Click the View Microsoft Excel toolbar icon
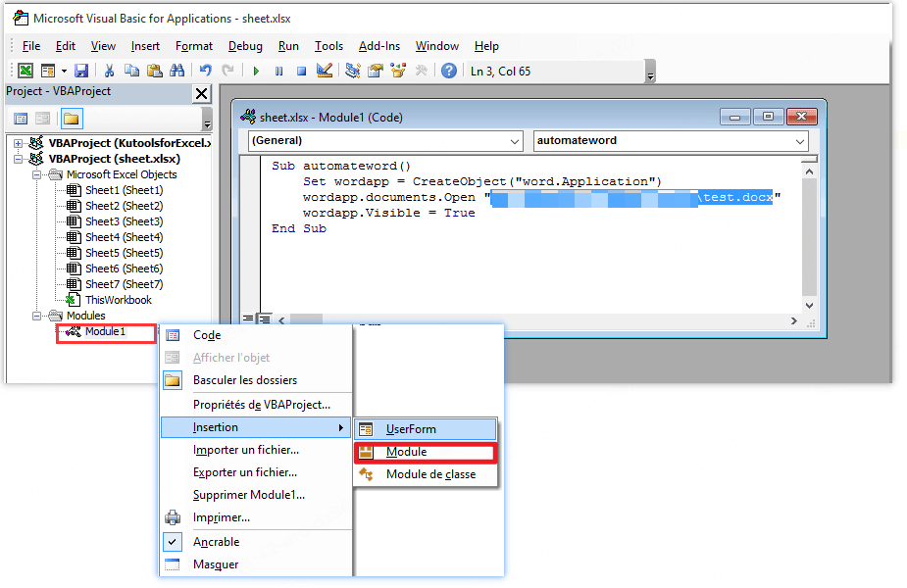 25,71
